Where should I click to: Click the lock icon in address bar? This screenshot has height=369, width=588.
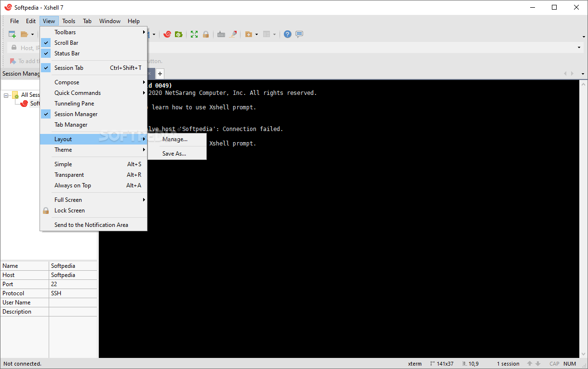(x=13, y=48)
